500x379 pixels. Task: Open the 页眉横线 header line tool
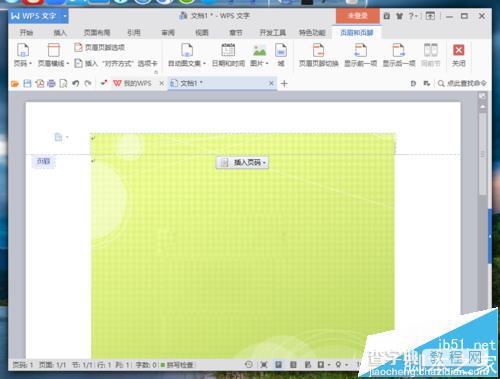(x=53, y=55)
